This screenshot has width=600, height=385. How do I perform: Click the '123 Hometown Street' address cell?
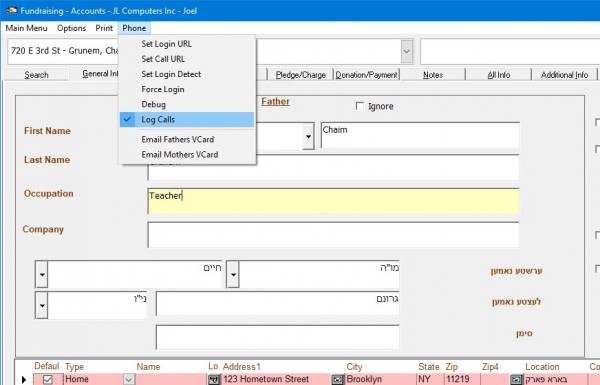pyautogui.click(x=276, y=379)
